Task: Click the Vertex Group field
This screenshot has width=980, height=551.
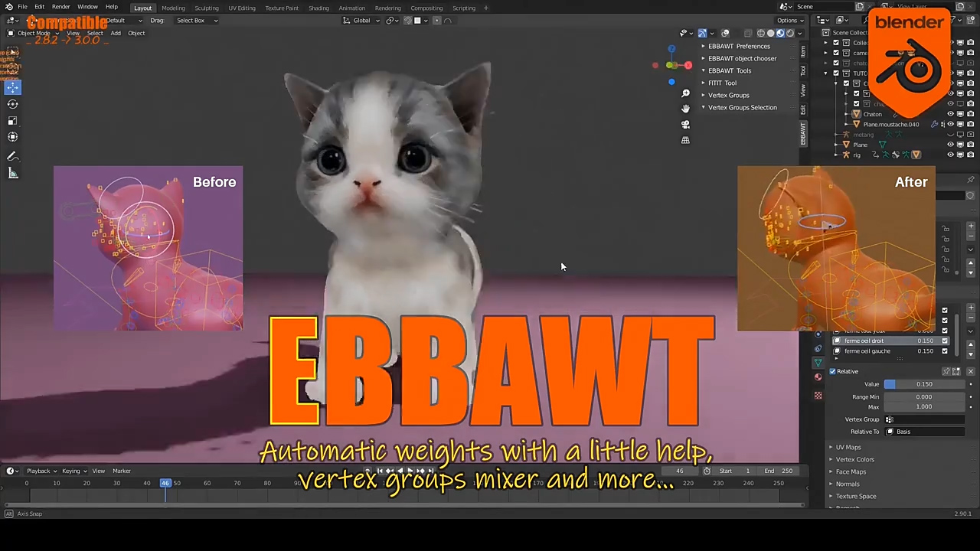Action: (x=924, y=419)
